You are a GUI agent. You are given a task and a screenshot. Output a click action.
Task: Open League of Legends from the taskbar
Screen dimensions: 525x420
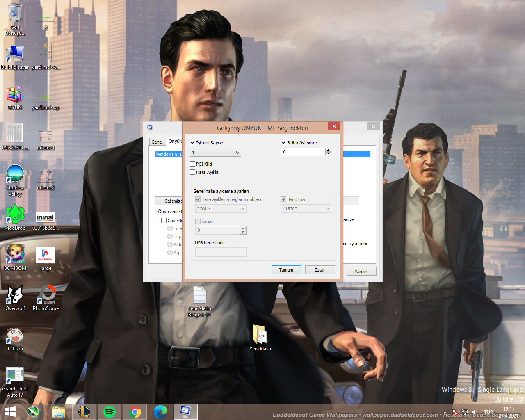click(84, 412)
